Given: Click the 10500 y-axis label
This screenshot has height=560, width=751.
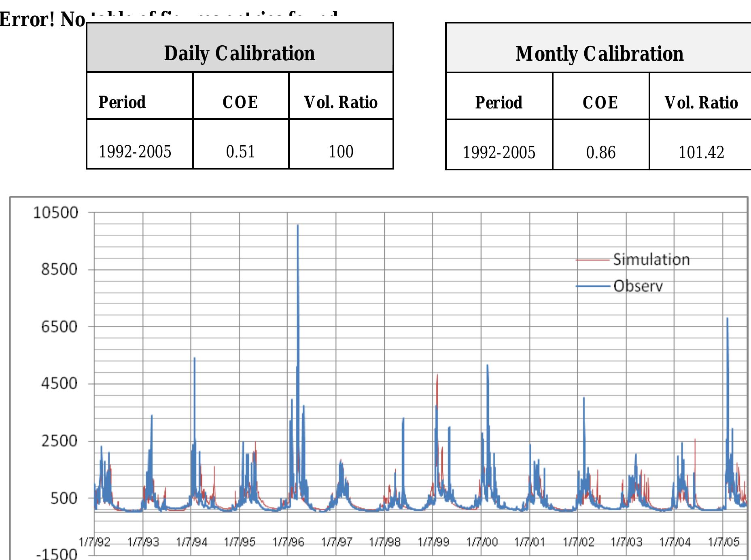Looking at the screenshot, I should coord(55,212).
